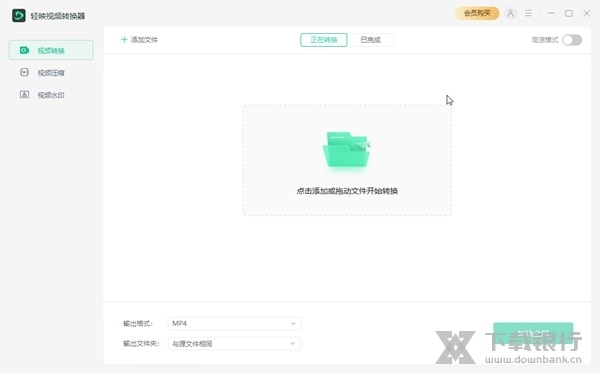This screenshot has height=373, width=600.
Task: Open the 视频压缩 sidebar item
Action: point(51,73)
